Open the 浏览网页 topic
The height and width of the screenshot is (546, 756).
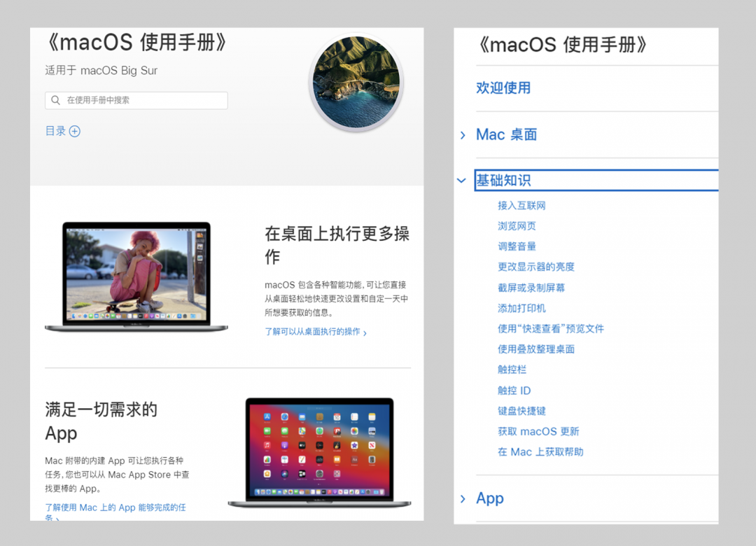click(x=517, y=225)
